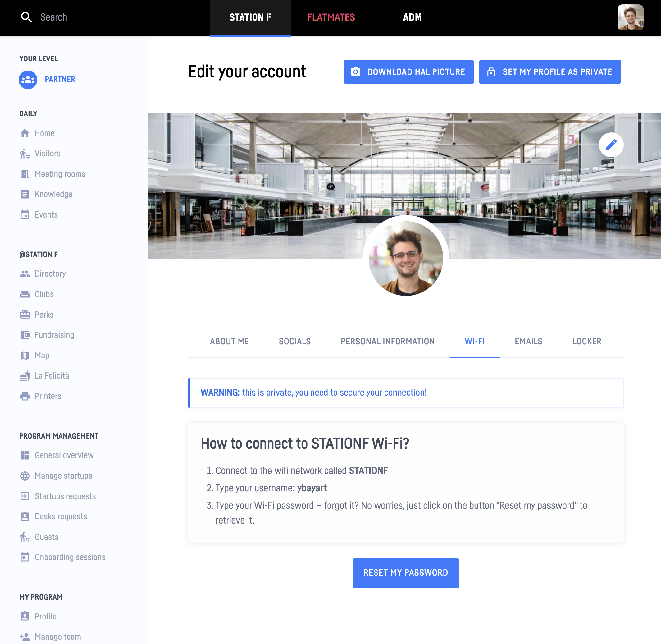
Task: Open Knowledge link in sidebar
Action: point(54,195)
